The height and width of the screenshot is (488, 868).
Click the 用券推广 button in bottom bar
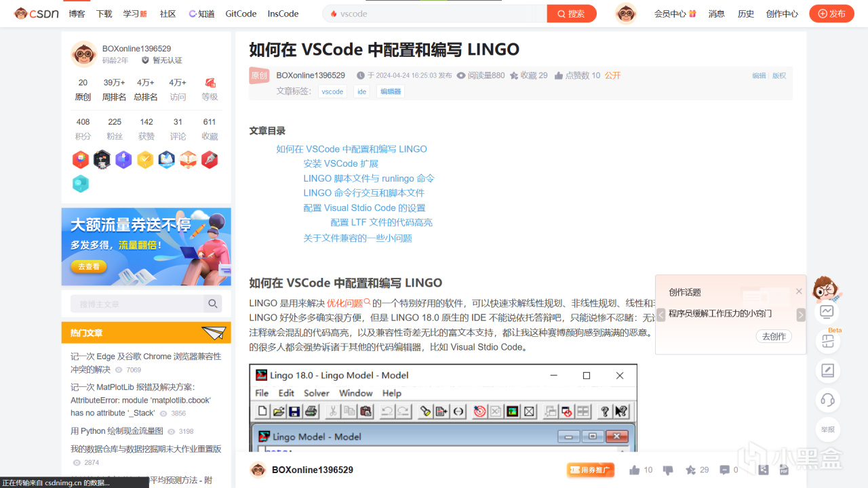[590, 470]
